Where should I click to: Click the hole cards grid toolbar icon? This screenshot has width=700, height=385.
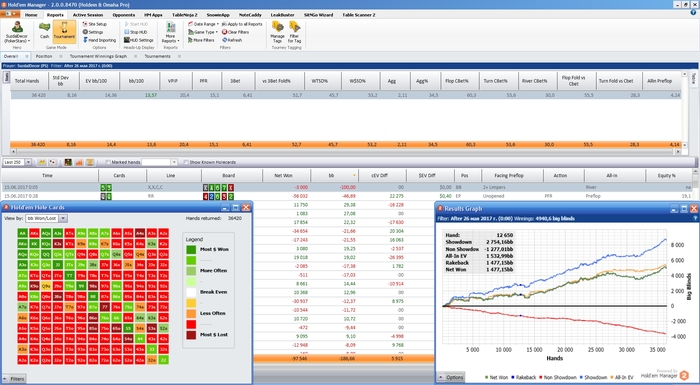click(x=68, y=162)
